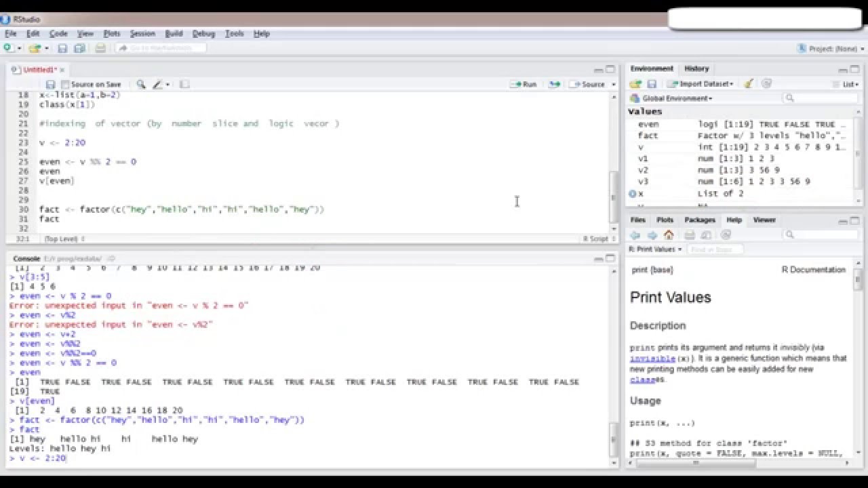View the x list via its blue icon
Image resolution: width=868 pixels, height=488 pixels.
(x=633, y=194)
